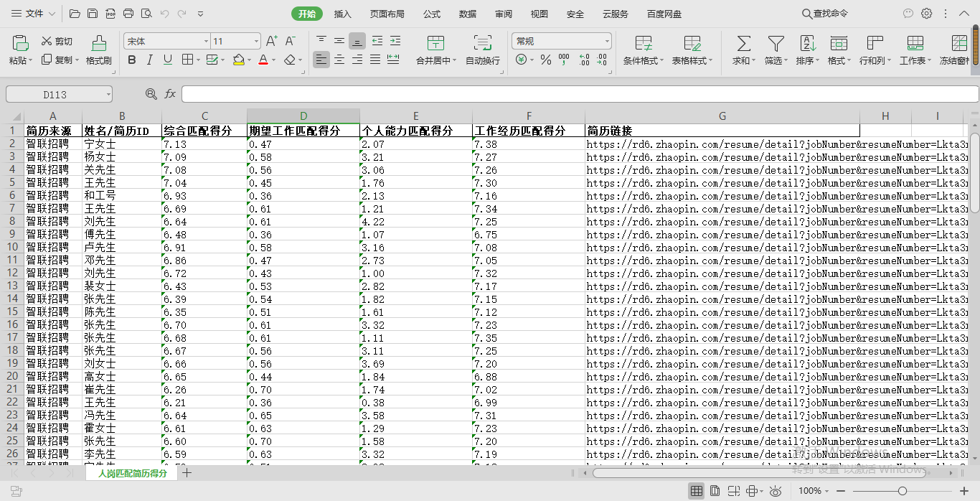
Task: Apply the red font color swatch
Action: (x=263, y=60)
